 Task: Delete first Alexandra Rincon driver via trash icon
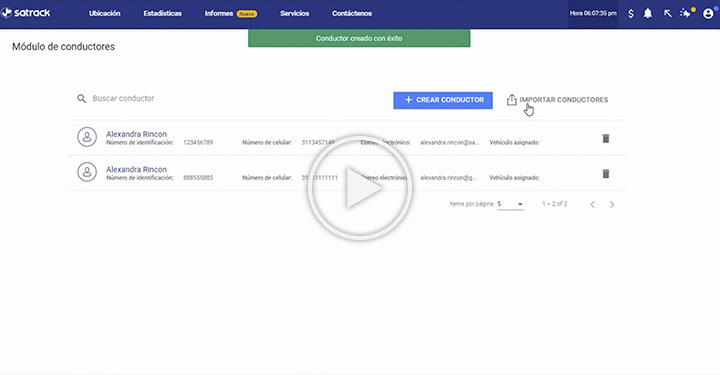(x=606, y=138)
